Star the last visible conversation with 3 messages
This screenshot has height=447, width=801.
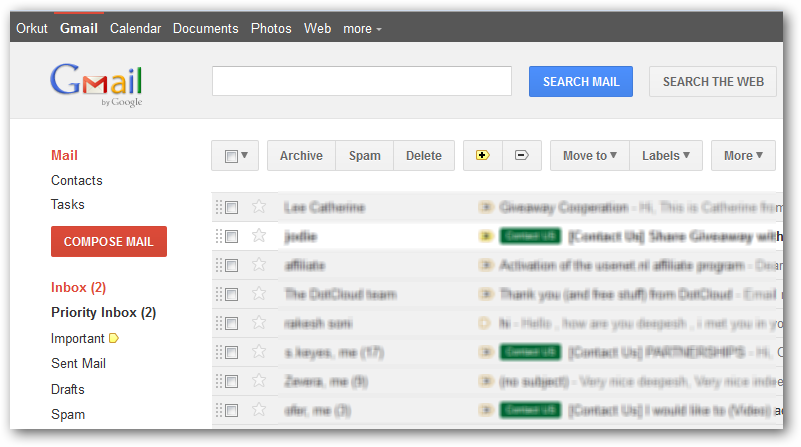pyautogui.click(x=259, y=410)
